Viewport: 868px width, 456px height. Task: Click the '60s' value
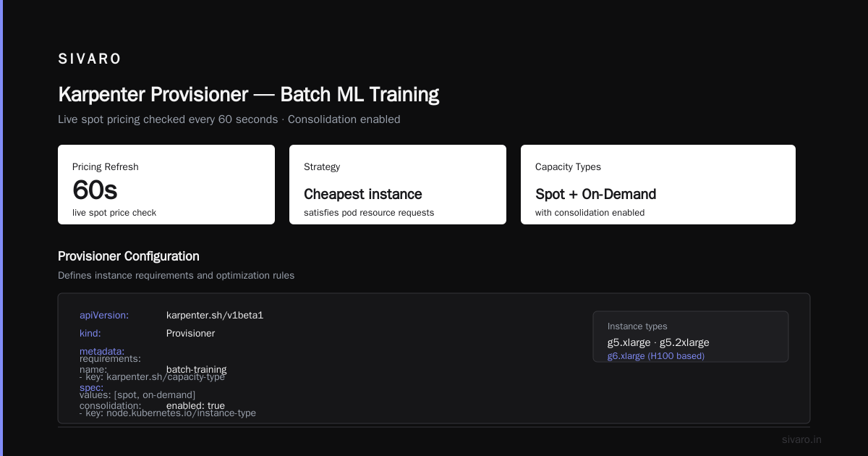(x=95, y=190)
